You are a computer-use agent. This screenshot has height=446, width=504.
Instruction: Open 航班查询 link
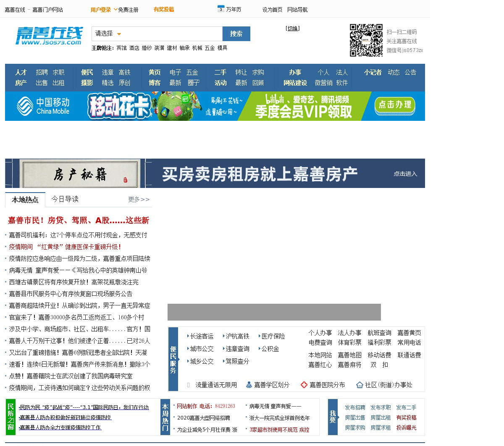pyautogui.click(x=379, y=333)
